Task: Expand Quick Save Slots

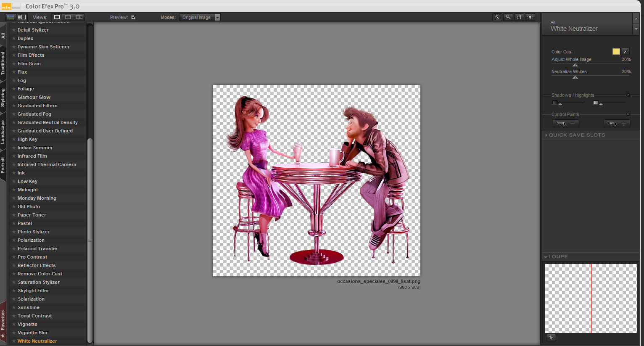Action: pos(575,135)
